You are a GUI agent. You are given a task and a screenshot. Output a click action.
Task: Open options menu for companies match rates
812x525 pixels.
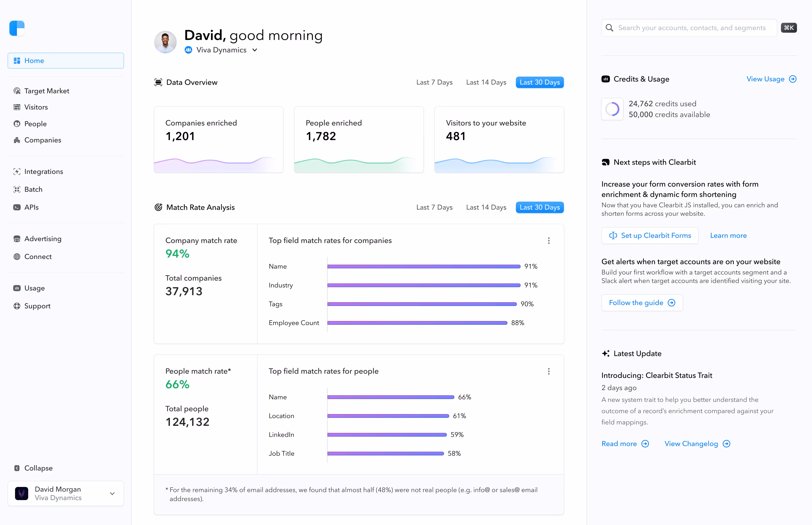(x=549, y=241)
